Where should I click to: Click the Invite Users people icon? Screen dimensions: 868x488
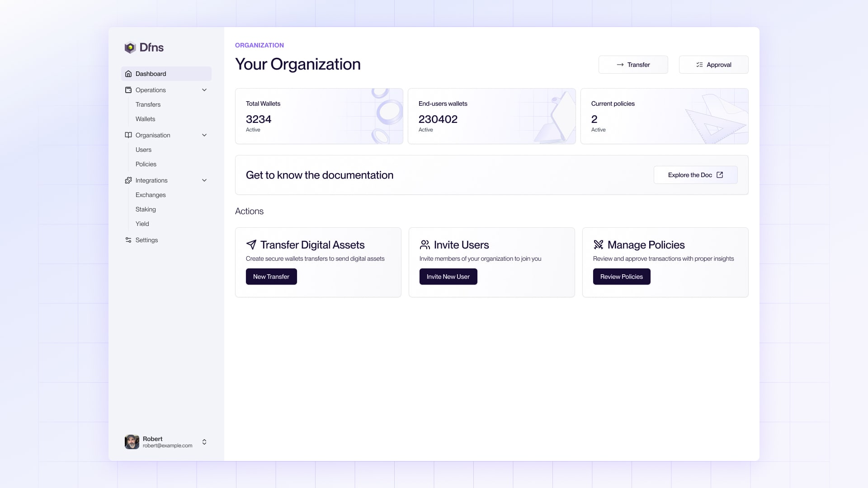coord(425,244)
